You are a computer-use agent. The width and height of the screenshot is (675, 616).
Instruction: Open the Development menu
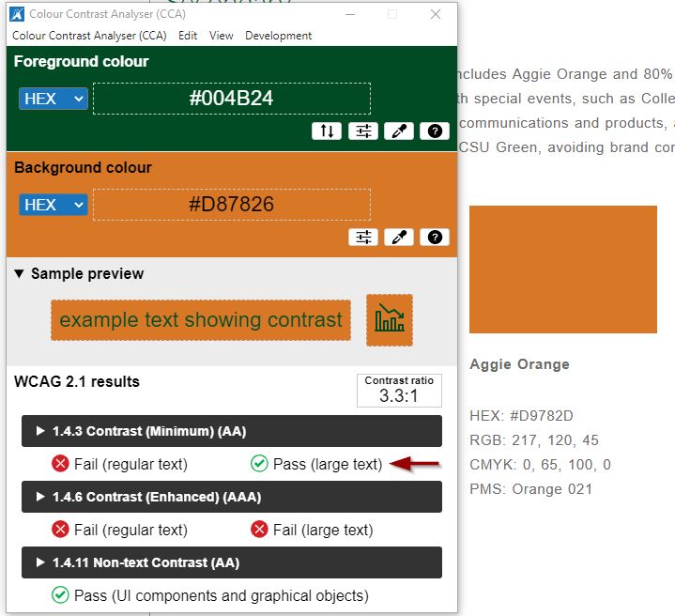pos(278,36)
